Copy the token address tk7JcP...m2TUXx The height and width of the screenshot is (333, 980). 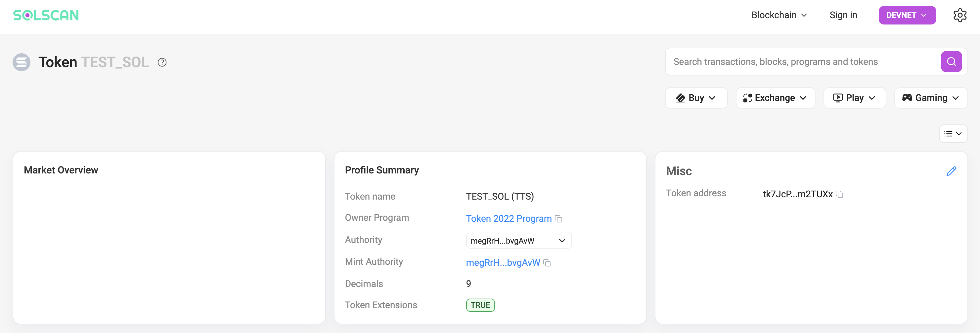click(840, 195)
